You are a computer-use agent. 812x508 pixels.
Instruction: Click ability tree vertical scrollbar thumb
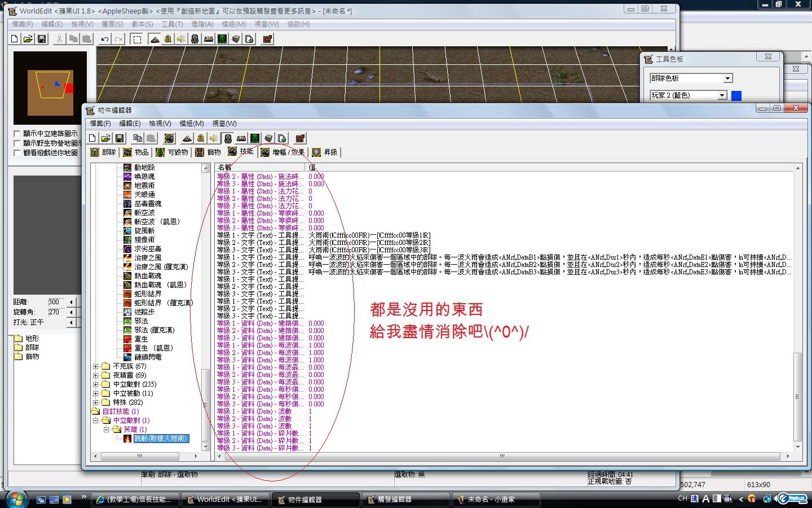(205, 405)
